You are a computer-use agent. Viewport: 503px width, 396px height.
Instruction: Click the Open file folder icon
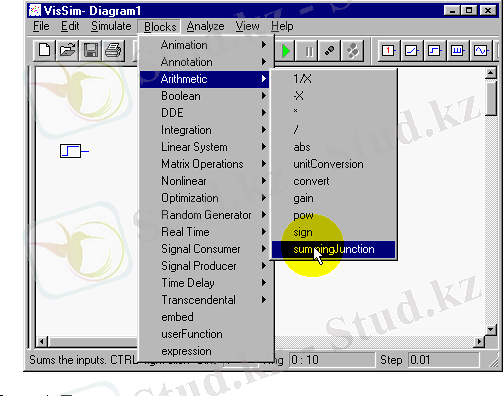point(68,51)
